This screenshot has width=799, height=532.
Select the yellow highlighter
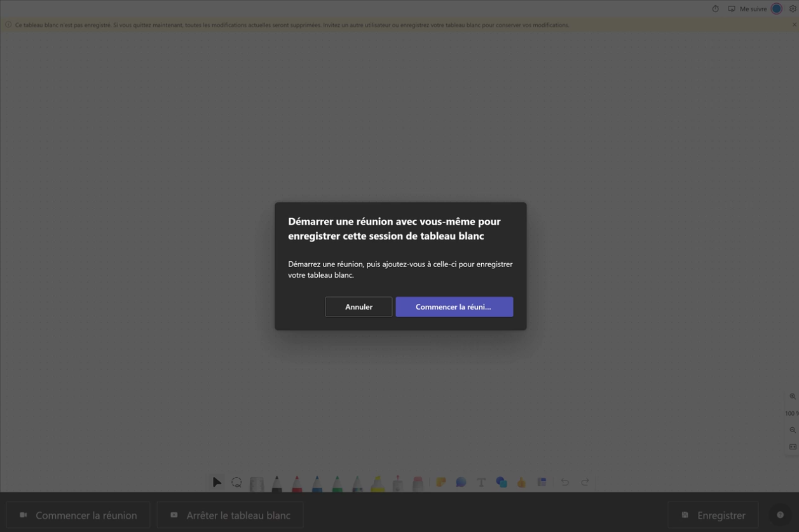coord(376,482)
